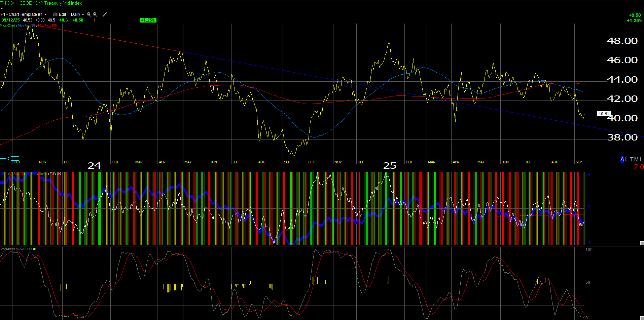Select the pencil drawing tool

105,14
